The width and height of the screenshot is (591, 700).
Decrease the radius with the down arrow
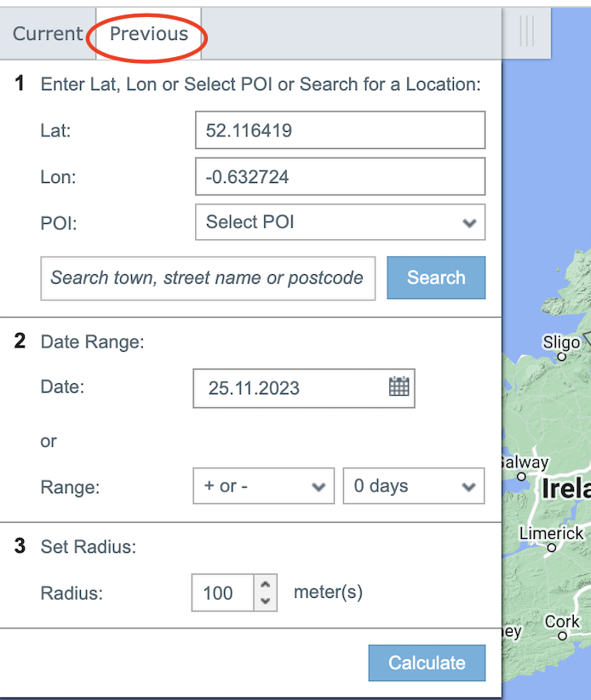(x=266, y=600)
